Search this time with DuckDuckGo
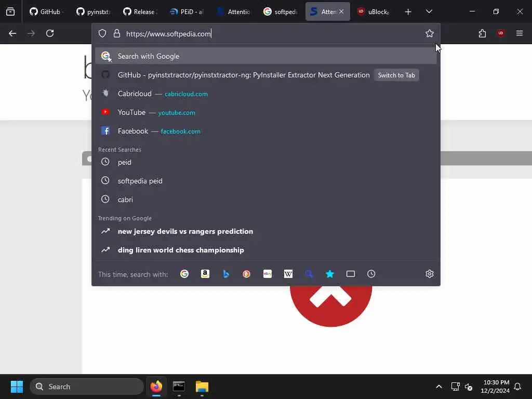This screenshot has width=532, height=399. tap(247, 274)
